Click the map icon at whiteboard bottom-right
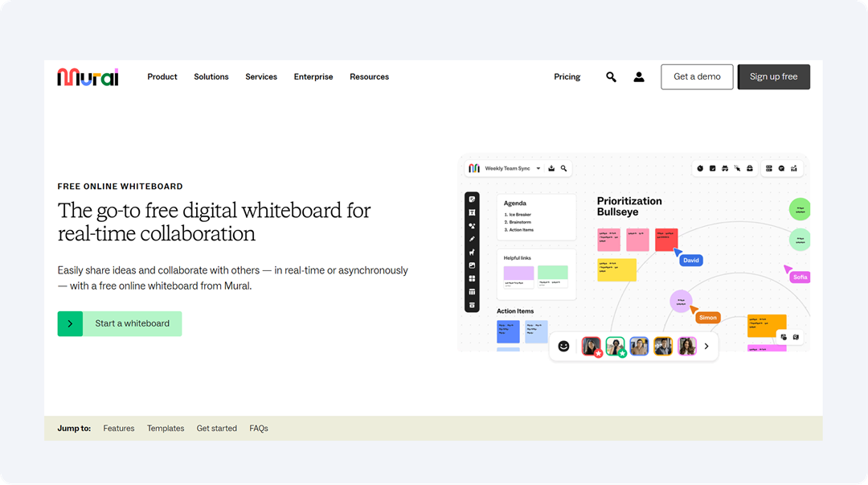Image resolution: width=868 pixels, height=485 pixels. tap(796, 337)
